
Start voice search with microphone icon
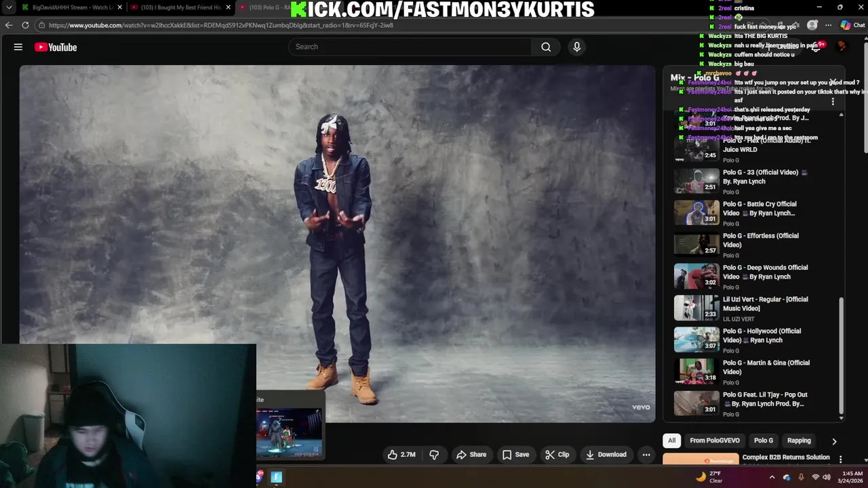pyautogui.click(x=577, y=47)
